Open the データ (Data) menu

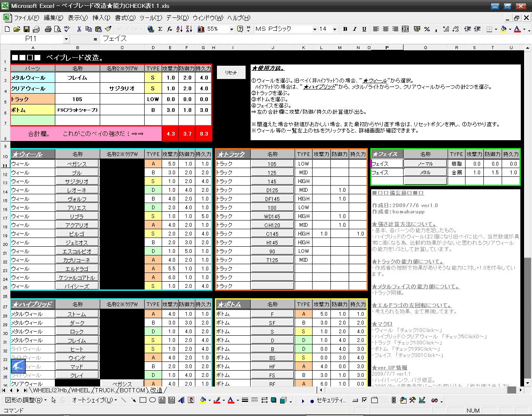[x=177, y=18]
